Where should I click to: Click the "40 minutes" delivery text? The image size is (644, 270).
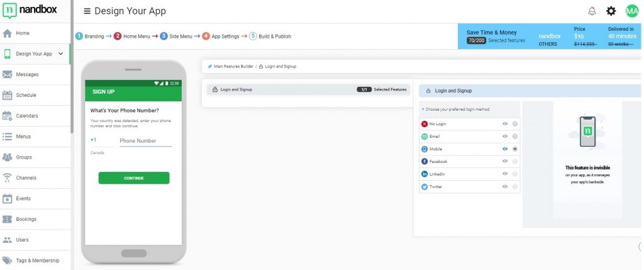point(622,36)
